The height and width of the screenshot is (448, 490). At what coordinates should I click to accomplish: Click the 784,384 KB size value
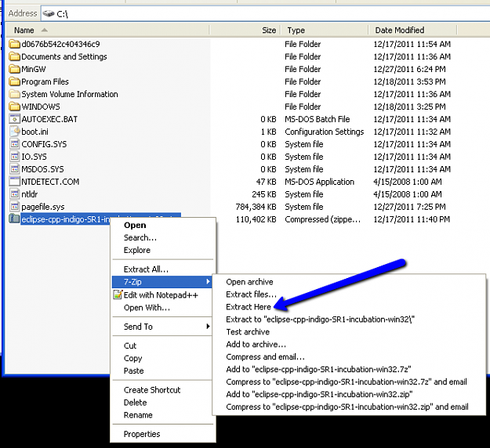(x=256, y=207)
